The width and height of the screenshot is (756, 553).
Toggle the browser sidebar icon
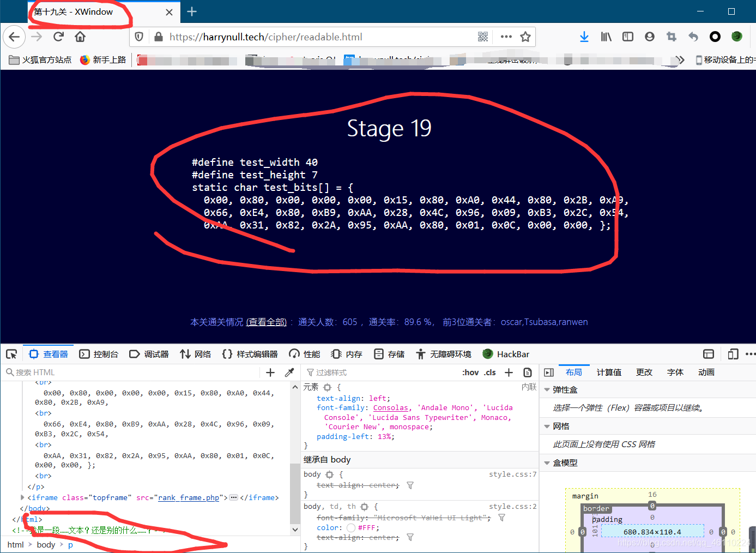pyautogui.click(x=628, y=37)
